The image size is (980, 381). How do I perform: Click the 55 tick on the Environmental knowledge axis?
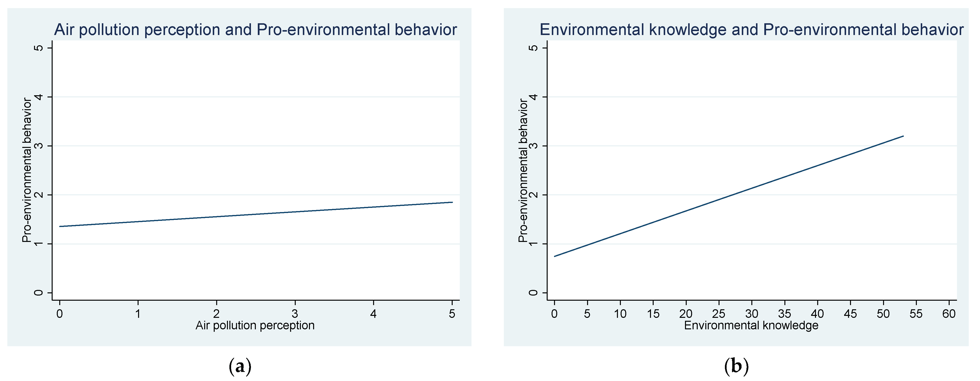coord(916,314)
